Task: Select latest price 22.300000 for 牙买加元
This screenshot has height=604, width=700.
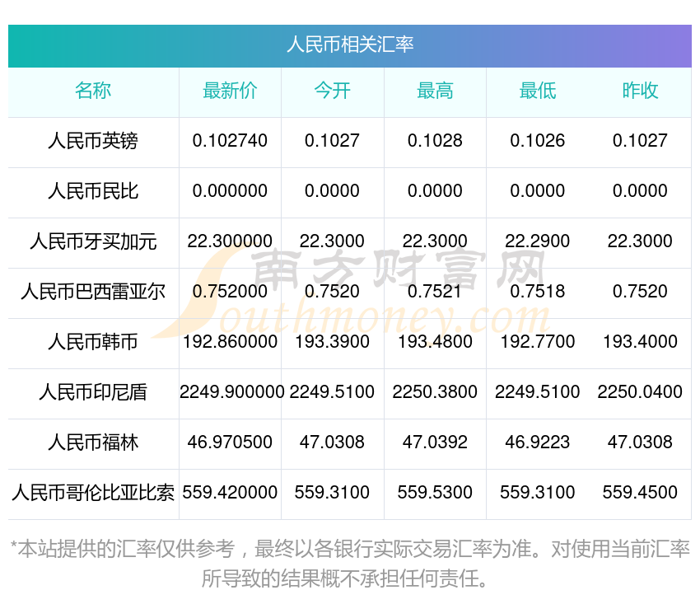Action: pyautogui.click(x=230, y=241)
